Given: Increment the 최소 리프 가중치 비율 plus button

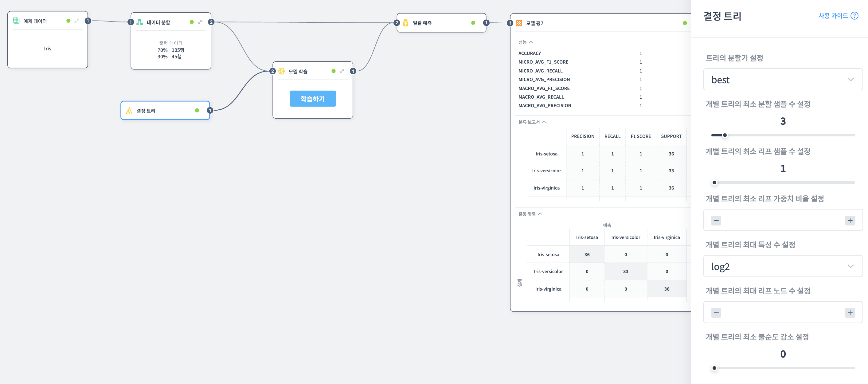Looking at the screenshot, I should coord(850,221).
